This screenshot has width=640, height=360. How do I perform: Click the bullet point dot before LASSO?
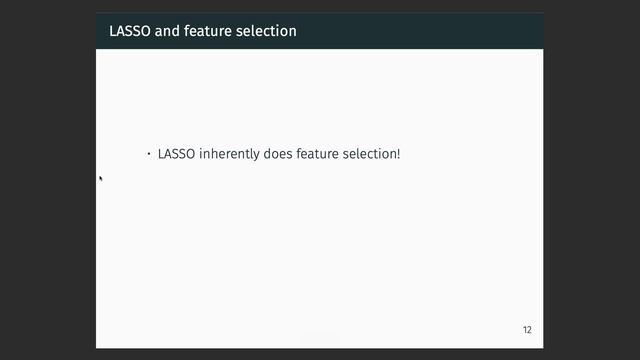(x=149, y=154)
